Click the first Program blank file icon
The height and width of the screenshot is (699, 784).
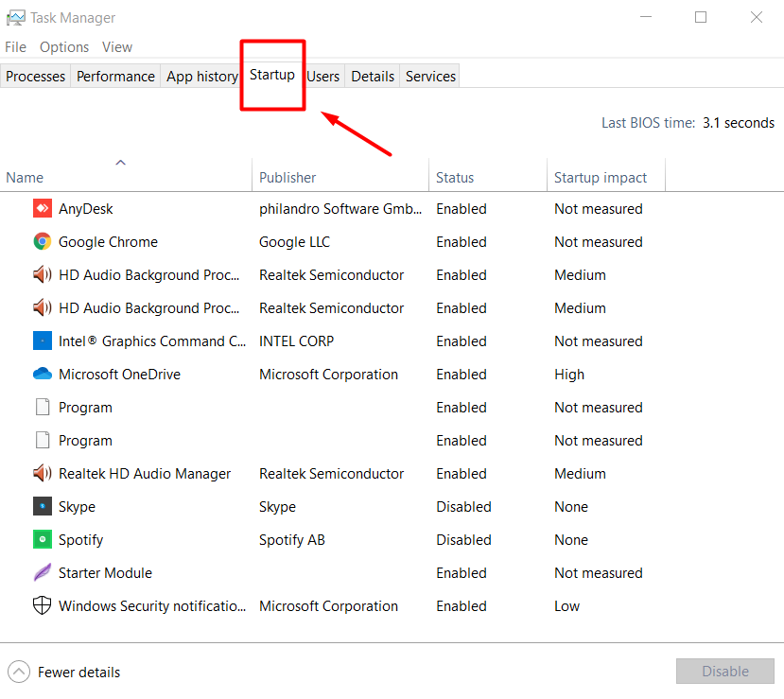(x=43, y=407)
